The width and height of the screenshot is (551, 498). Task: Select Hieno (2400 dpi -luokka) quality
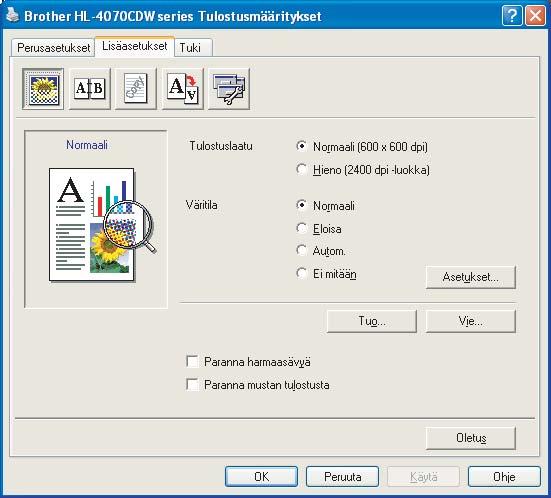(363, 170)
